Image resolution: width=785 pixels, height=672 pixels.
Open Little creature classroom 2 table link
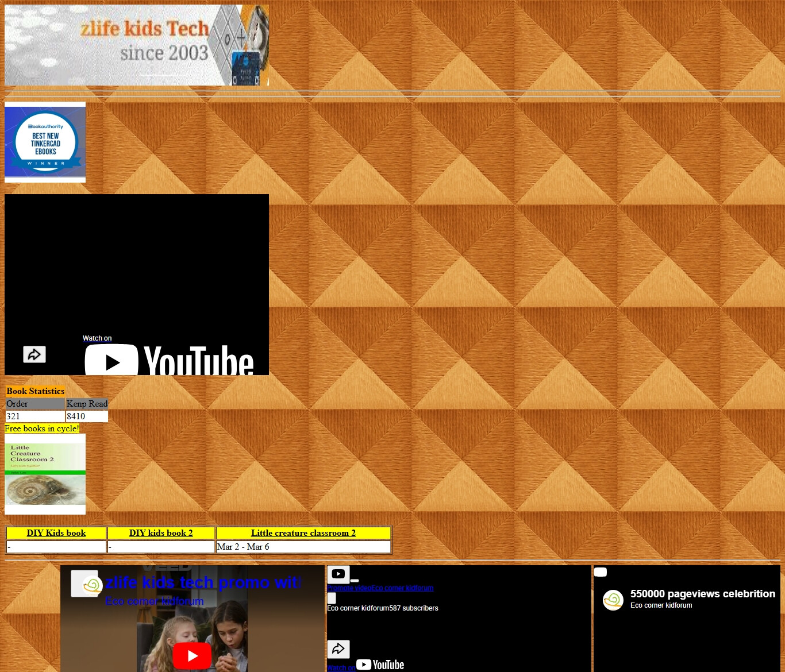303,533
